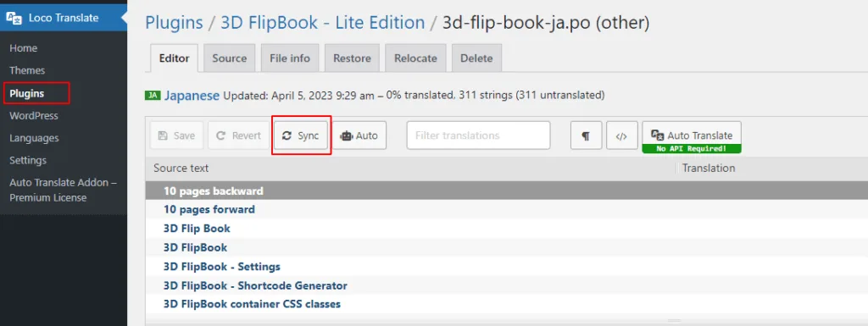The width and height of the screenshot is (868, 326).
Task: Open Loco Translate Home in sidebar
Action: (x=23, y=48)
